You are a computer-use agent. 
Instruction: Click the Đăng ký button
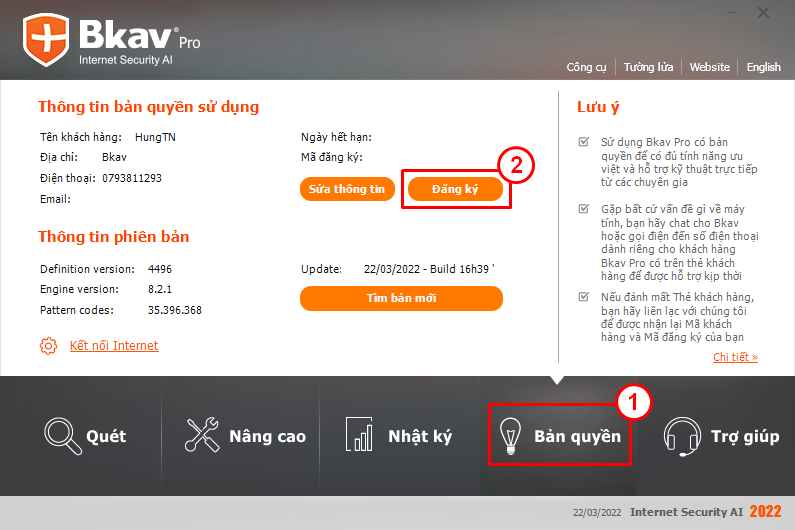coord(455,189)
